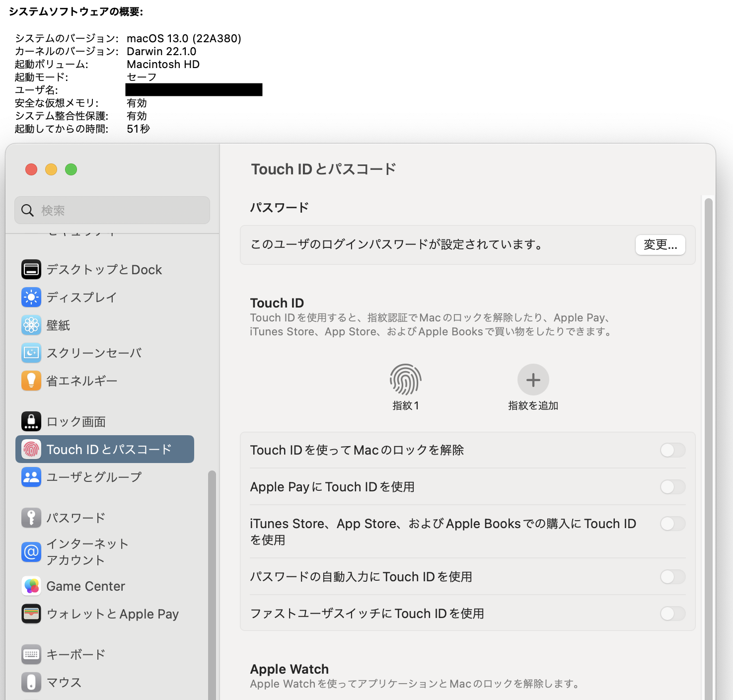The width and height of the screenshot is (733, 700).
Task: Select キーボード sidebar label
Action: 76,654
